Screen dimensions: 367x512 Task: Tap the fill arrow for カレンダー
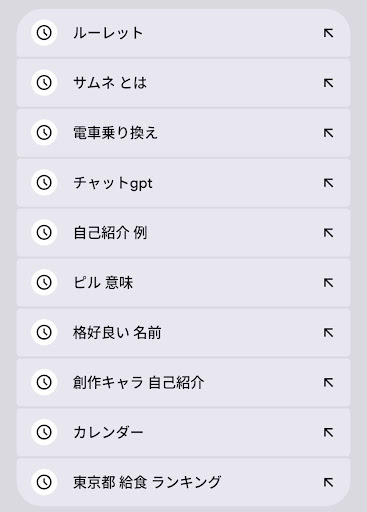[x=328, y=432]
